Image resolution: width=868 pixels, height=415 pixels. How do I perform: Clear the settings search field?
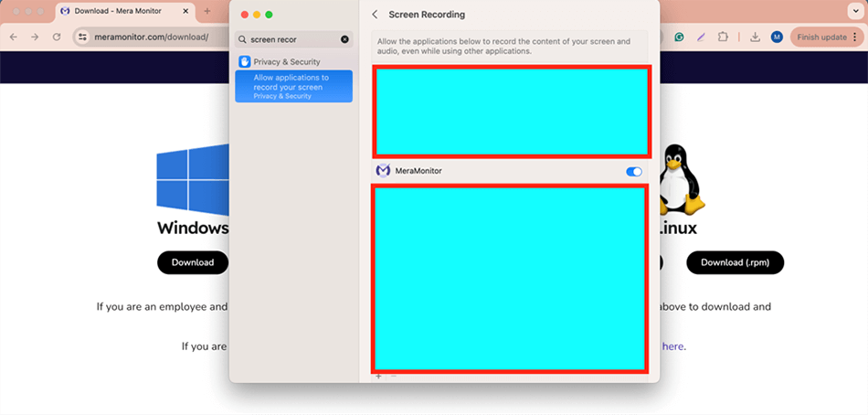point(344,40)
